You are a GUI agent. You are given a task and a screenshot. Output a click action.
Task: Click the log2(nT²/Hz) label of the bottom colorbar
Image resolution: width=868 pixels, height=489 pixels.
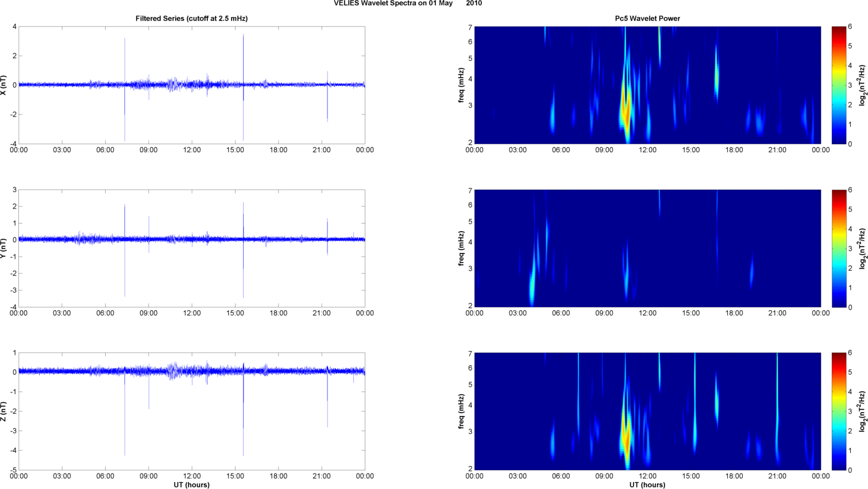[862, 411]
